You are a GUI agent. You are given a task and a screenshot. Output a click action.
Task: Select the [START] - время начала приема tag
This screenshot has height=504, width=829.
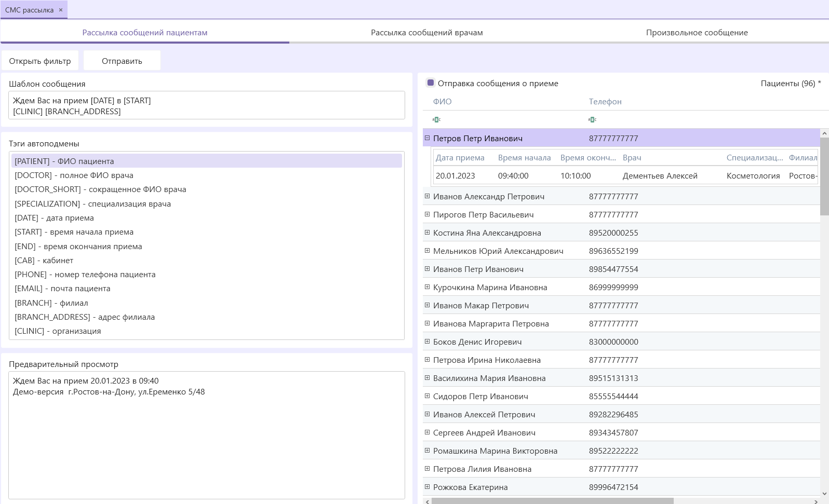click(207, 232)
